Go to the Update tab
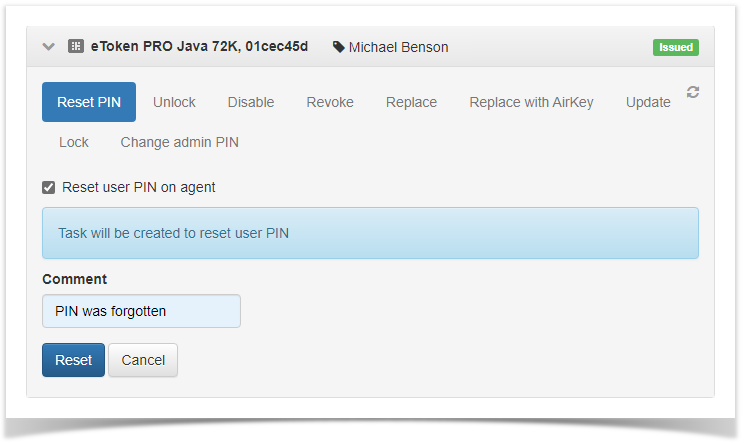This screenshot has height=447, width=749. point(648,102)
